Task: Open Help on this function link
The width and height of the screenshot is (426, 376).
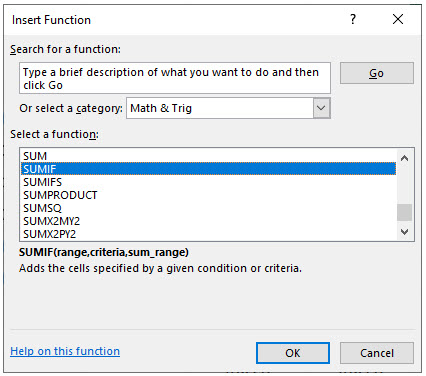Action: (65, 351)
